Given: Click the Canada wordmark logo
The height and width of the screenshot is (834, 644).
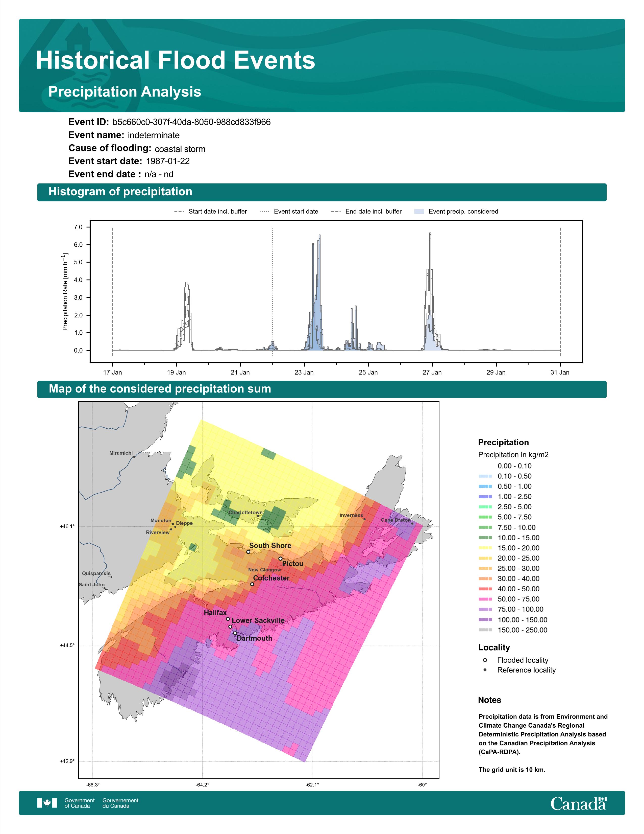Looking at the screenshot, I should point(578,803).
